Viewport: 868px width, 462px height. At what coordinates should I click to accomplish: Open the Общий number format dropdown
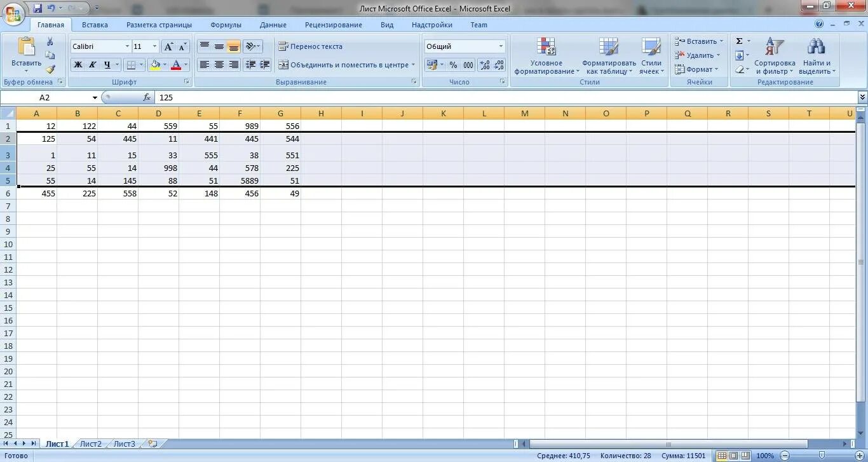[501, 46]
